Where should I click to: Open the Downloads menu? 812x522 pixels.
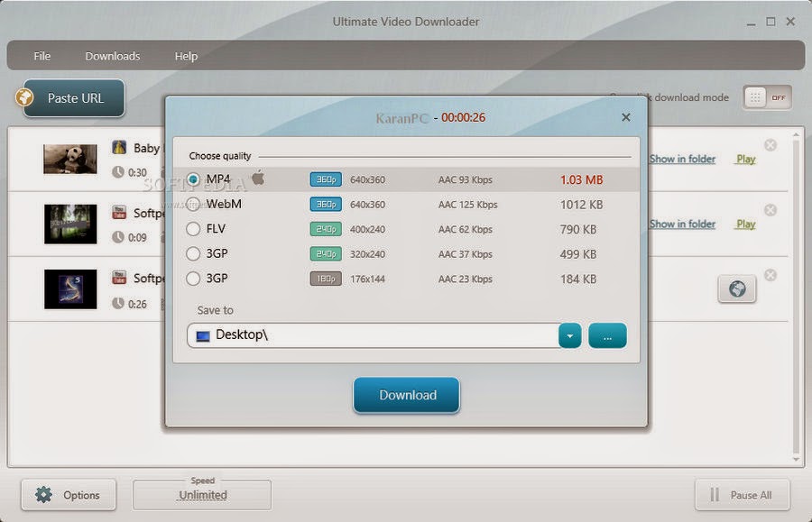coord(113,56)
